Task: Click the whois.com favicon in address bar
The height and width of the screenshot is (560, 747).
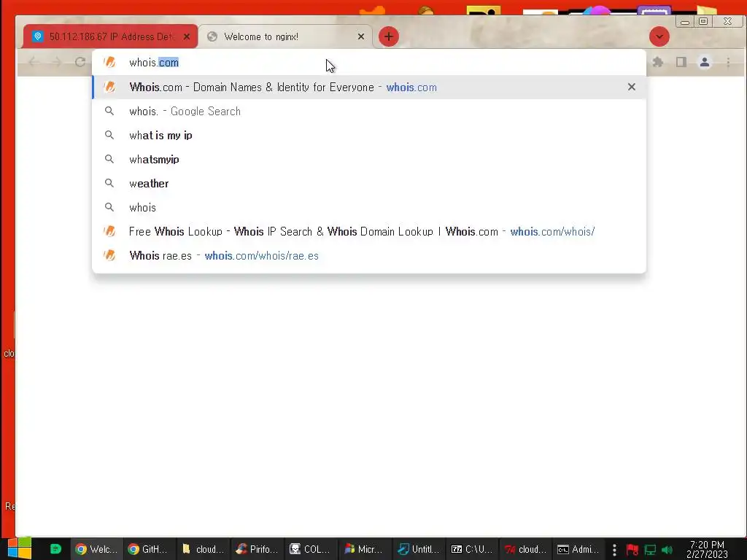Action: tap(110, 63)
